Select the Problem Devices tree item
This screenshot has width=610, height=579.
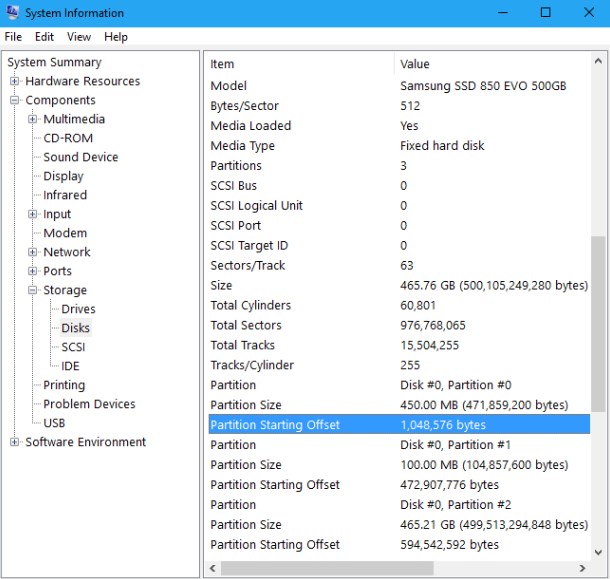tap(89, 404)
